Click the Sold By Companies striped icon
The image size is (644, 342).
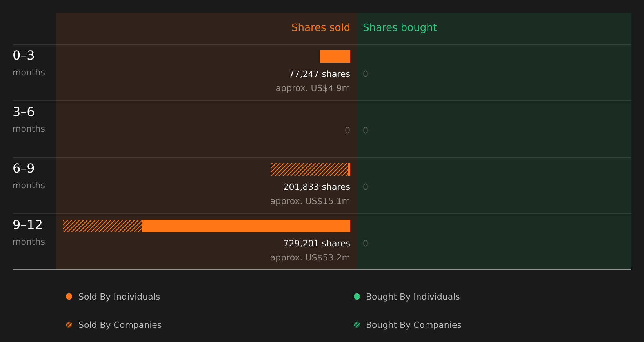pyautogui.click(x=69, y=325)
